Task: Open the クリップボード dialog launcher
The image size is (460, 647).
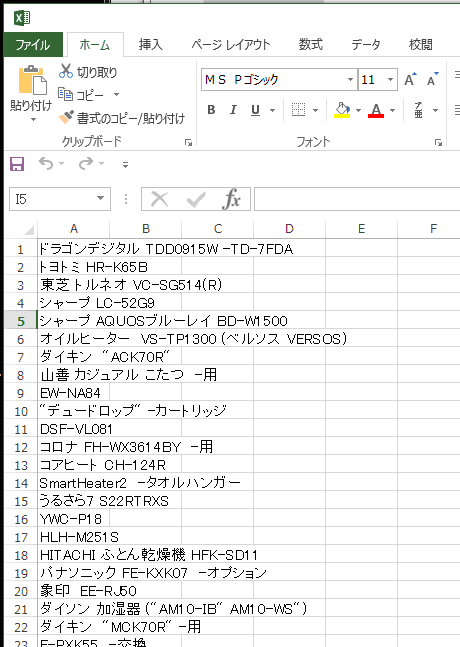Action: coord(188,142)
